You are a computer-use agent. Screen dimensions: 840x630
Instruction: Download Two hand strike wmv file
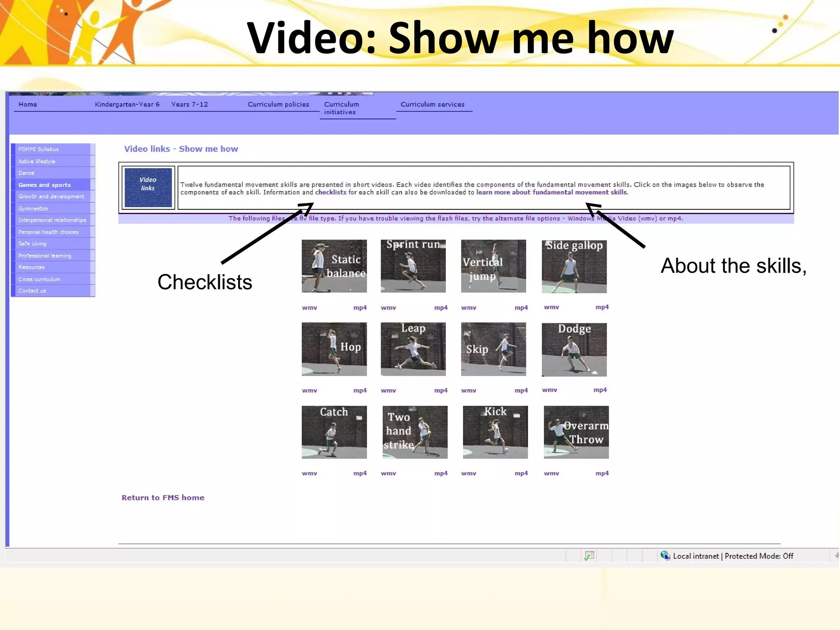388,473
